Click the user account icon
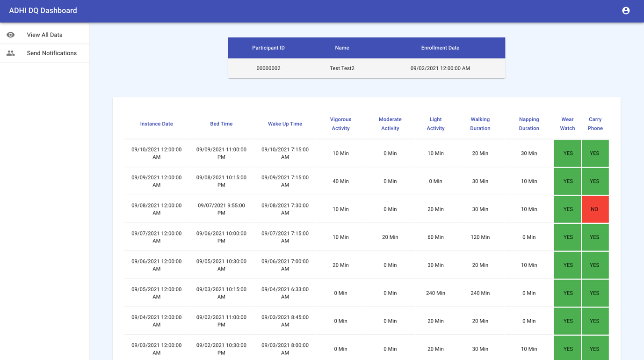 pos(626,11)
